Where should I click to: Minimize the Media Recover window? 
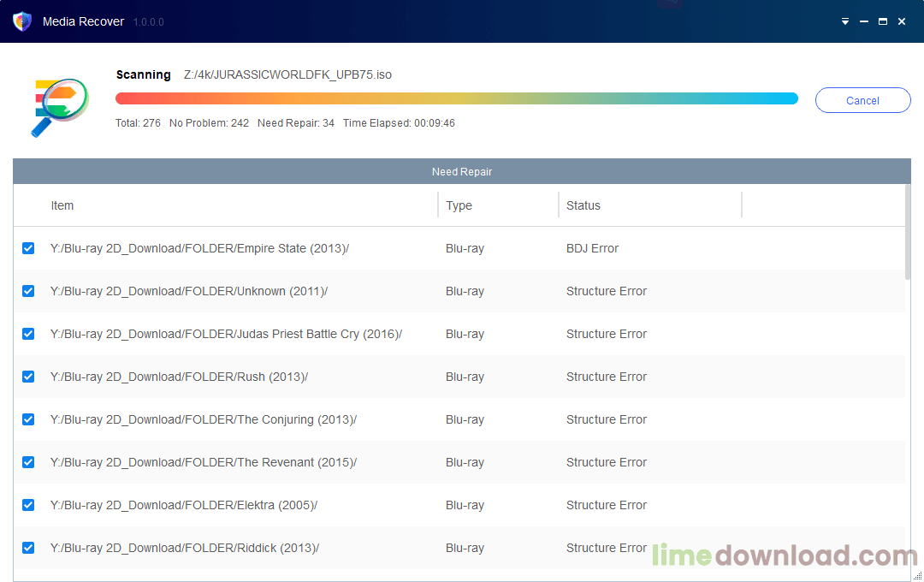pyautogui.click(x=864, y=21)
